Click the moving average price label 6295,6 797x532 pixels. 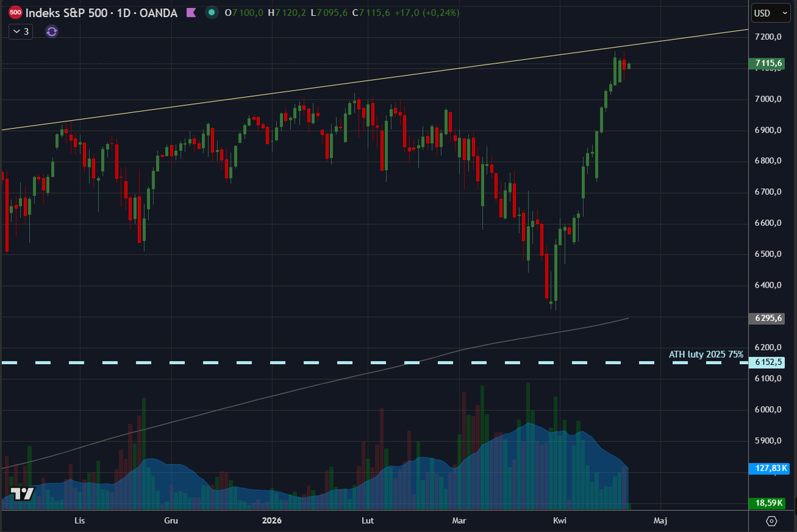767,318
